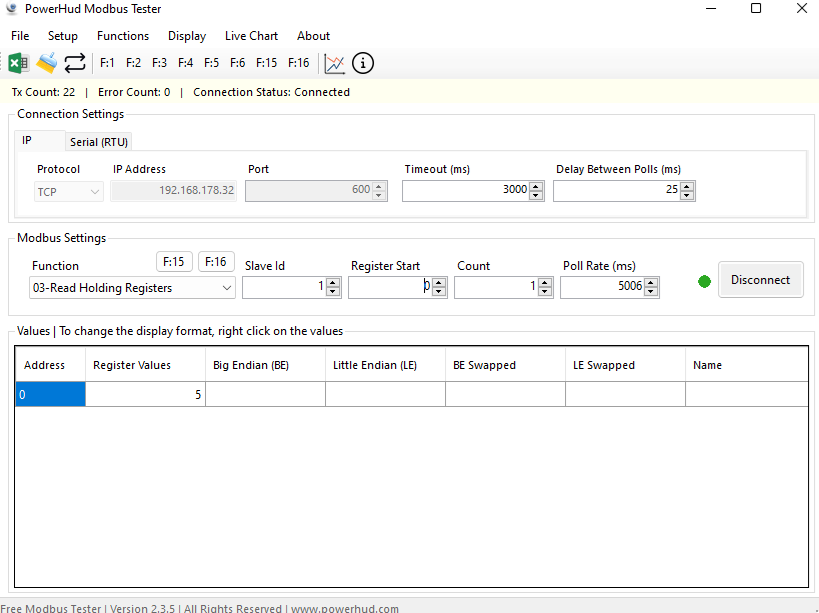Select F:16 in the top toolbar
819x613 pixels.
click(x=299, y=63)
